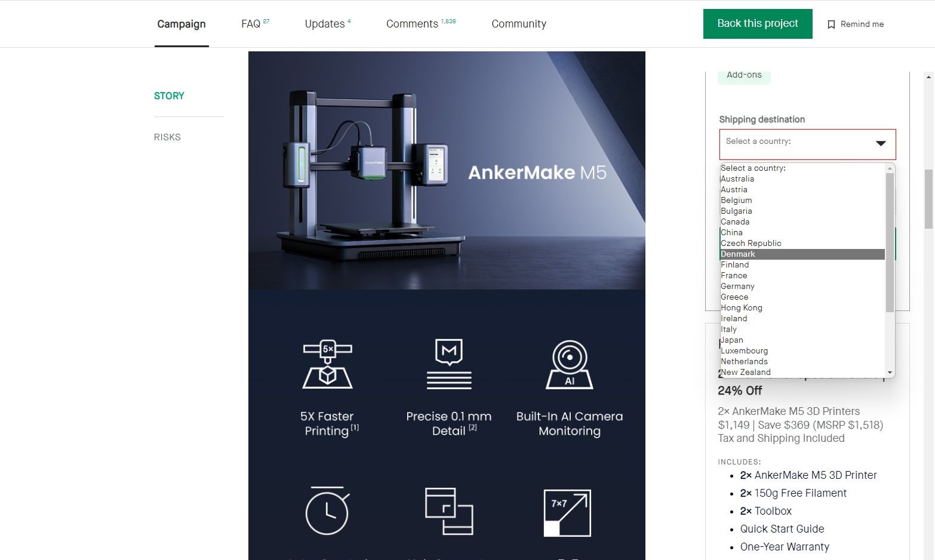Choose Austria from the country list
The height and width of the screenshot is (560, 935).
[x=802, y=190]
